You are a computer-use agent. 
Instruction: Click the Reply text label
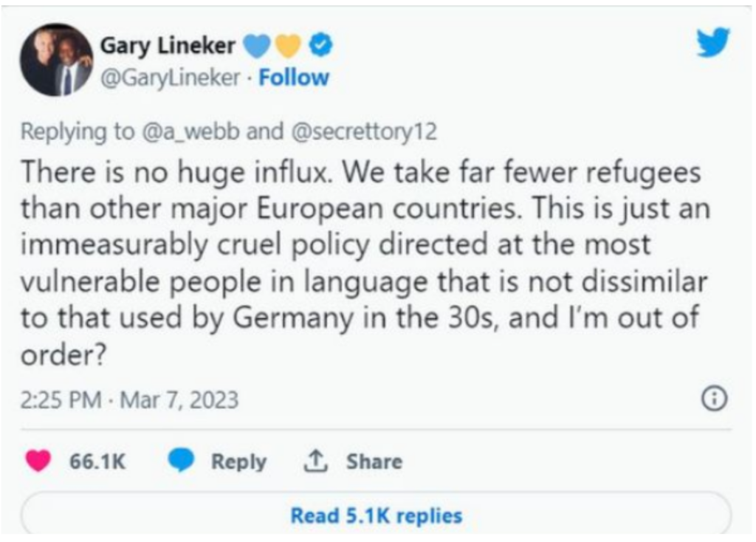point(238,462)
